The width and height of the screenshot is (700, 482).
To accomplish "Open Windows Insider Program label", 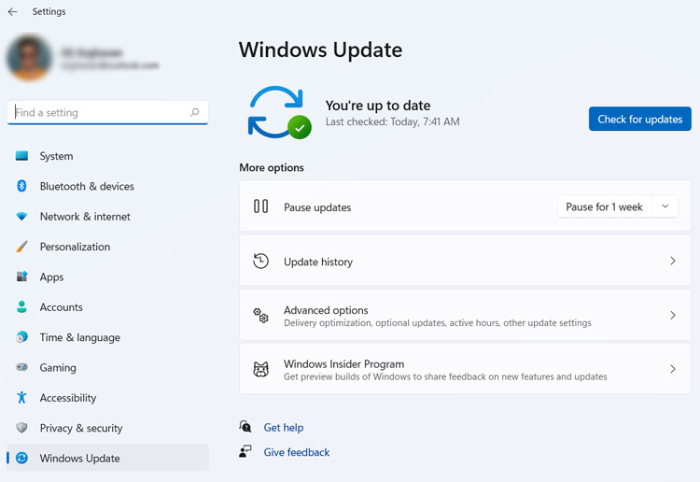I will pos(344,364).
